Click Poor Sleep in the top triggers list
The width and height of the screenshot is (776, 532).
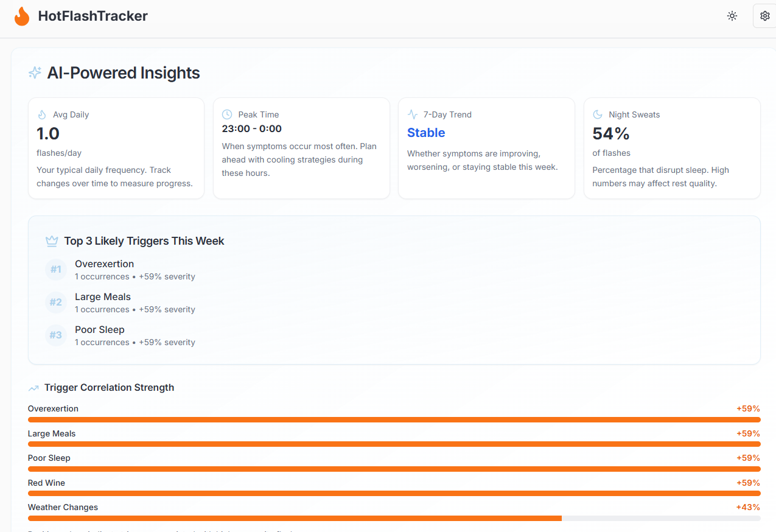[100, 329]
